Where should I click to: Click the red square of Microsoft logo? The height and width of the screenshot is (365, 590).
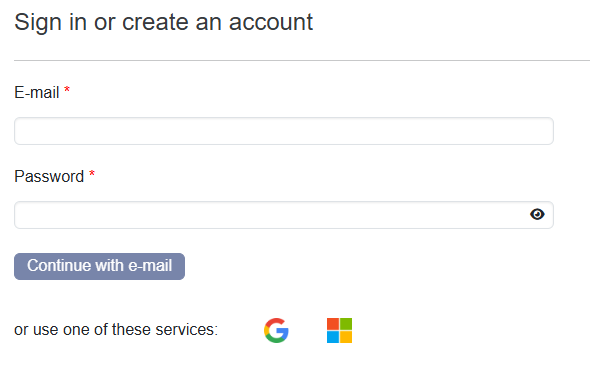tap(333, 324)
